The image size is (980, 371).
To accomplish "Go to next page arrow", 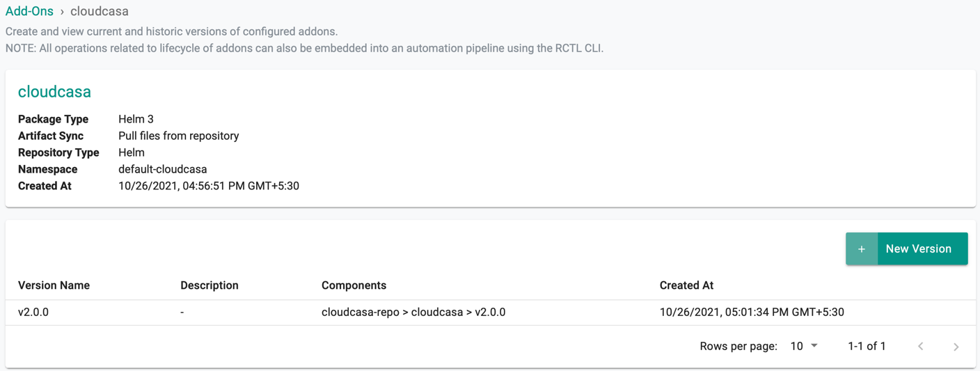I will tap(956, 347).
